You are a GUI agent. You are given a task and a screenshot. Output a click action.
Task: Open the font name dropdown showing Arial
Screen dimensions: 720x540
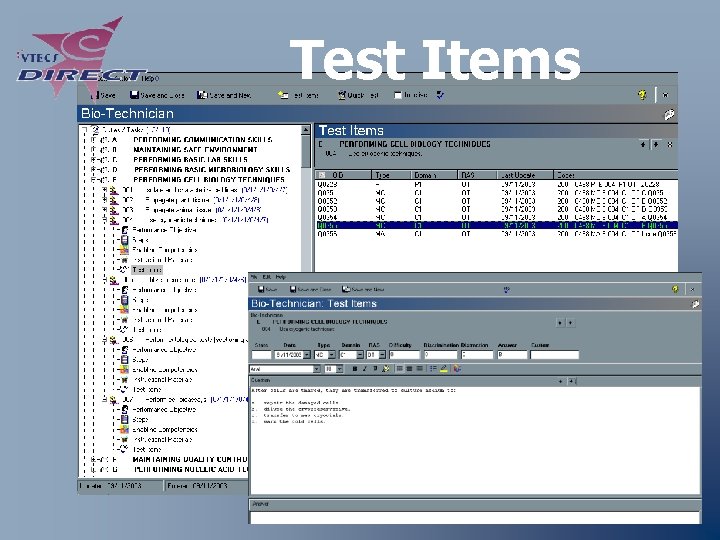pyautogui.click(x=316, y=369)
